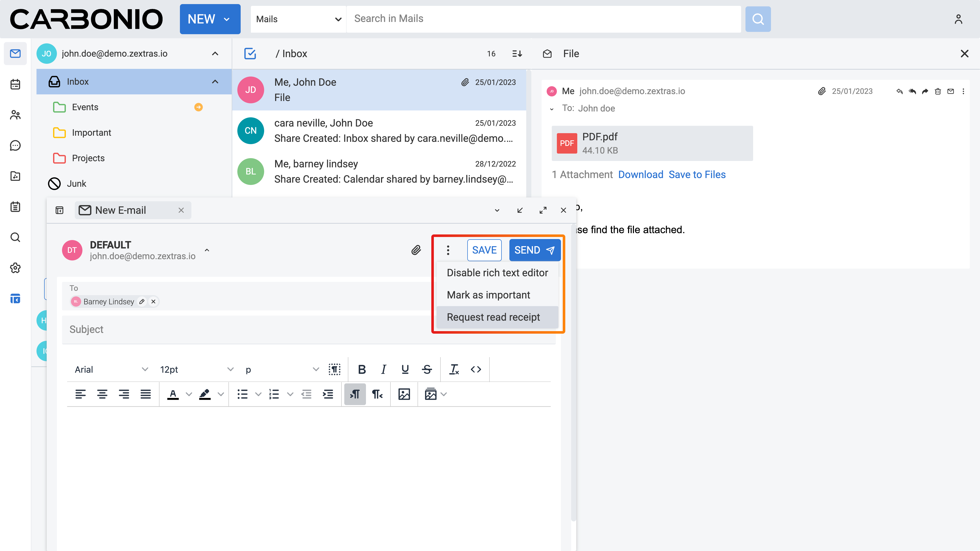
Task: Click the forward arrow on opened email
Action: point(925,91)
